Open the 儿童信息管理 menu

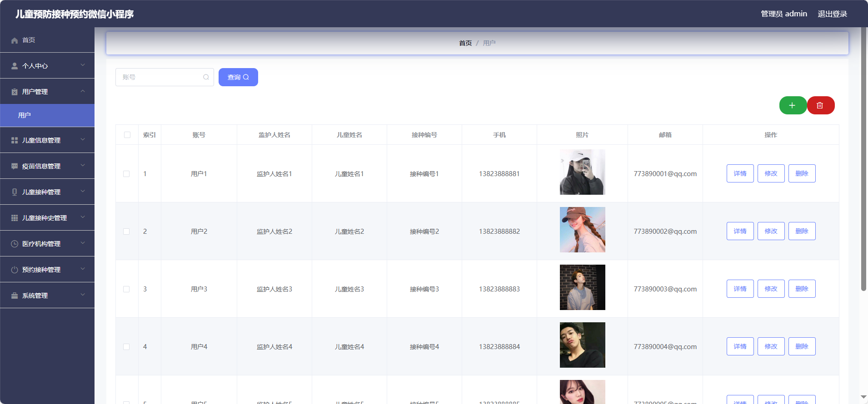(x=47, y=140)
